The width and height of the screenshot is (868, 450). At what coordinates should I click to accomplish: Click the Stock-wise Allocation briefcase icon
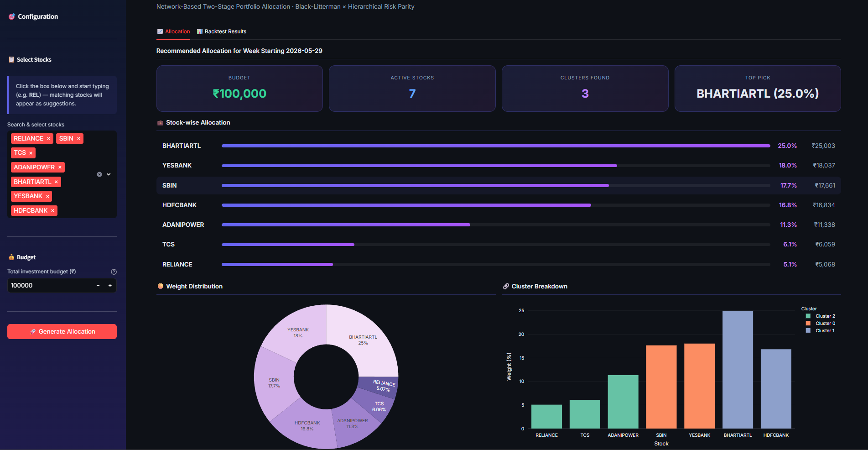tap(160, 123)
